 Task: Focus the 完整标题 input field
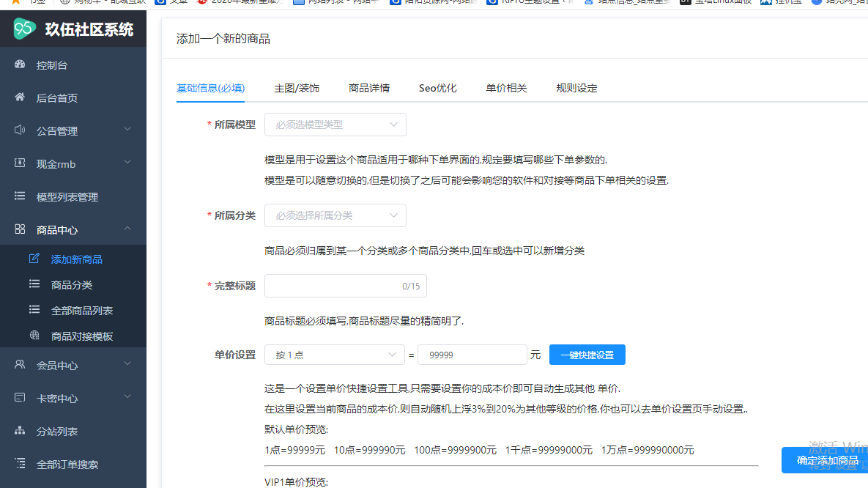pos(346,286)
